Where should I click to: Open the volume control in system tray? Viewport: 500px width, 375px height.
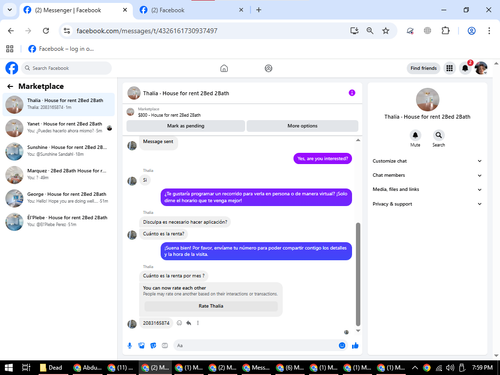click(x=450, y=368)
